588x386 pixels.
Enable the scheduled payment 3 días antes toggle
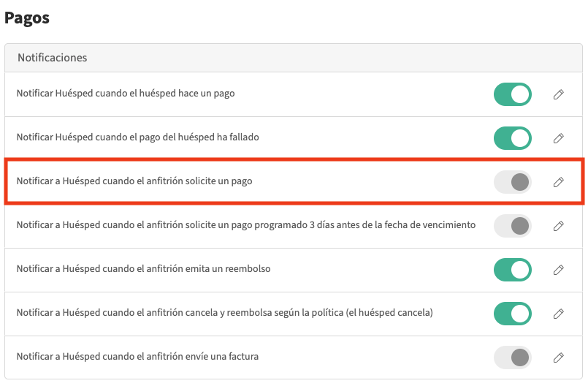click(512, 226)
